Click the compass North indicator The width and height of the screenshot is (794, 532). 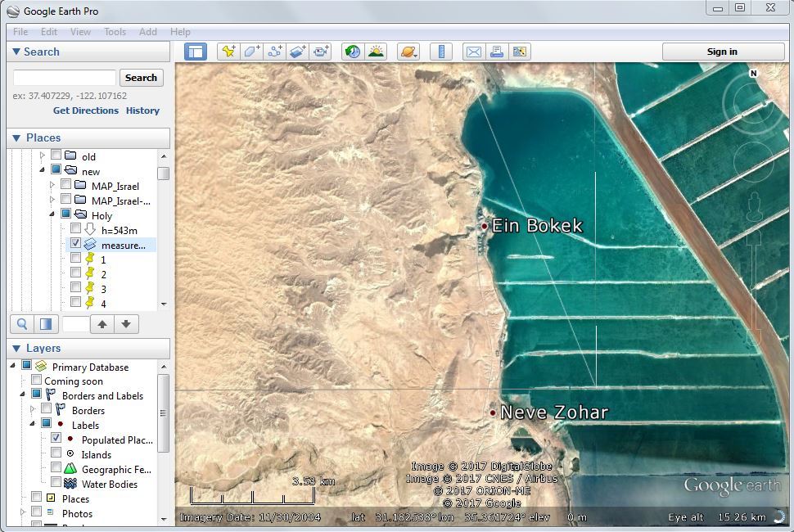pos(753,74)
